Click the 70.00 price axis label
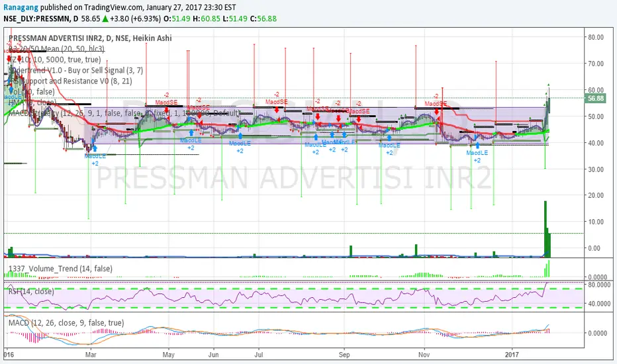Screen dimensions: 617x364 click(x=596, y=64)
